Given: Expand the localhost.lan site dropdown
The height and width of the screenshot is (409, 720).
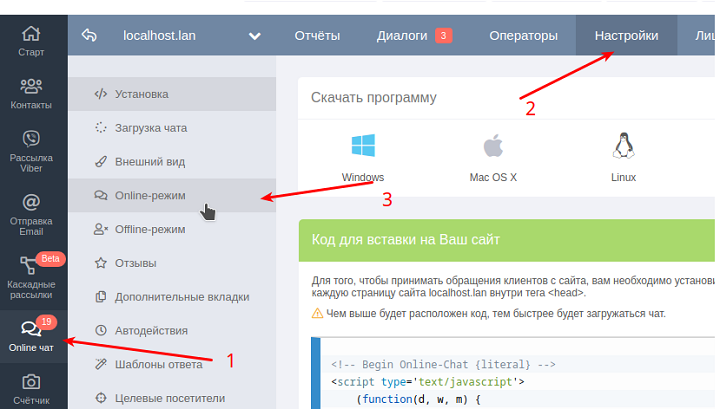Looking at the screenshot, I should click(255, 36).
